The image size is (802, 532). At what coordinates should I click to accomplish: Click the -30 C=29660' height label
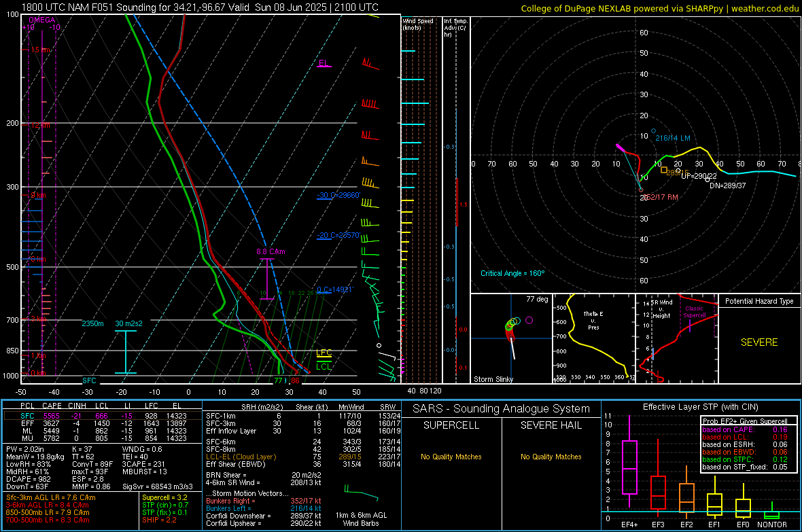[x=338, y=195]
